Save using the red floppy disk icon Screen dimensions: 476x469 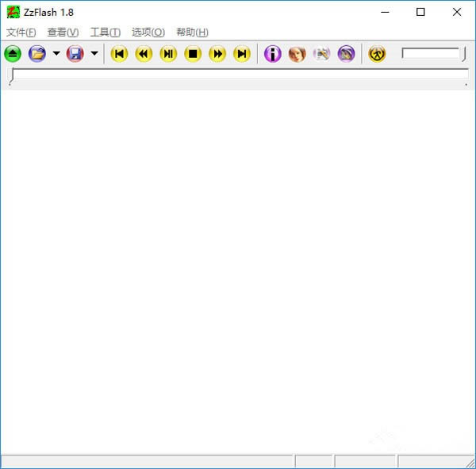tap(75, 54)
